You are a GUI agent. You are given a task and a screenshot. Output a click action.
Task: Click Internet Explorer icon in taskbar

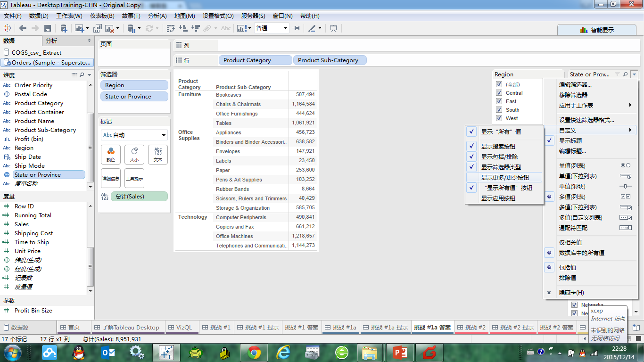point(283,352)
